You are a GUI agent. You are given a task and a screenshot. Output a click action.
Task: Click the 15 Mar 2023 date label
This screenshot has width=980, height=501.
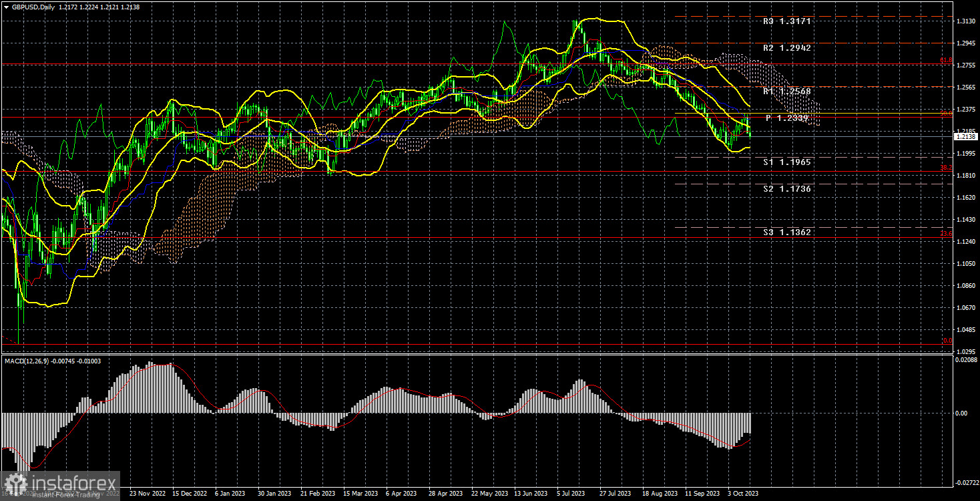point(360,494)
